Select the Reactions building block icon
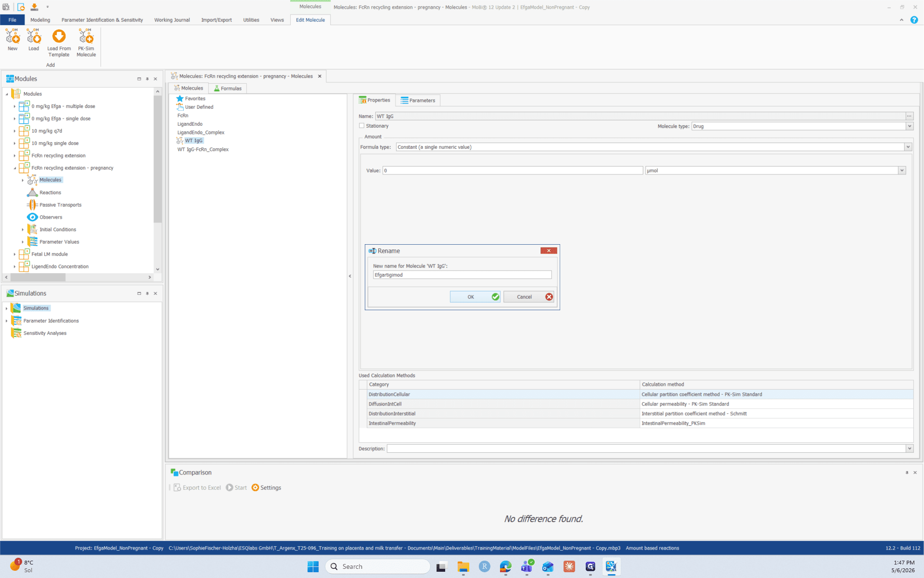Screen dimensions: 924x578 click(32, 192)
